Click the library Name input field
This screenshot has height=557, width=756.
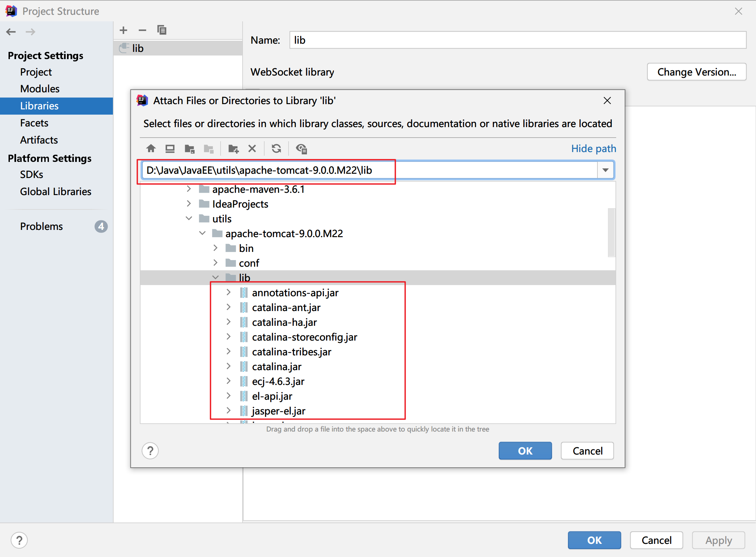517,40
